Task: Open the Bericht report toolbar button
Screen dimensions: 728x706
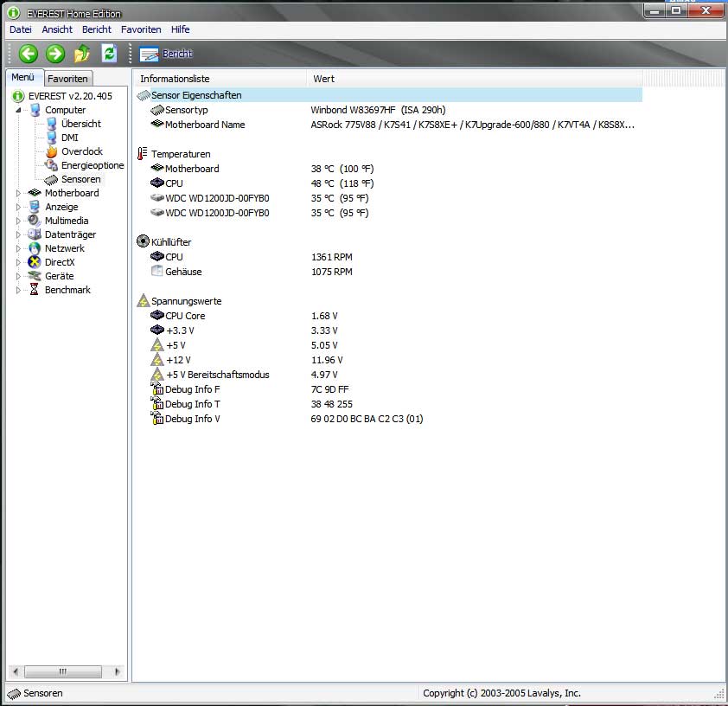Action: click(x=166, y=54)
